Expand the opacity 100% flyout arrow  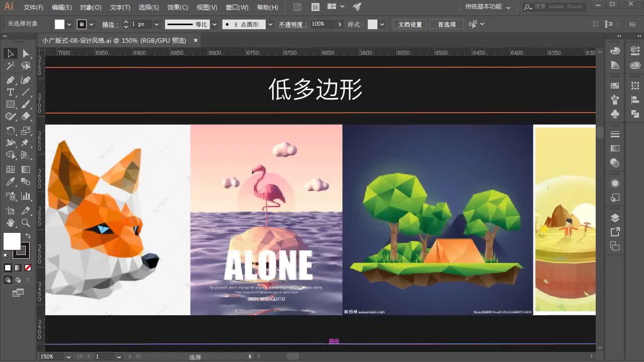[340, 24]
